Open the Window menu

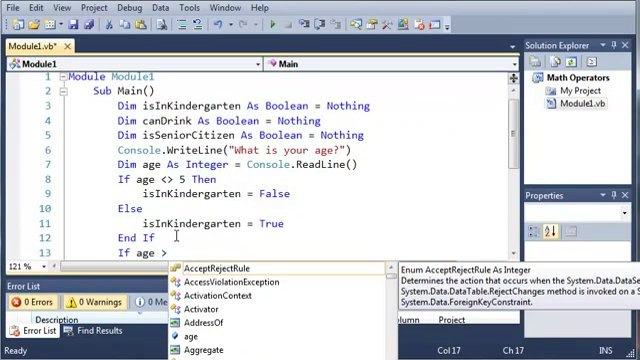coord(225,8)
